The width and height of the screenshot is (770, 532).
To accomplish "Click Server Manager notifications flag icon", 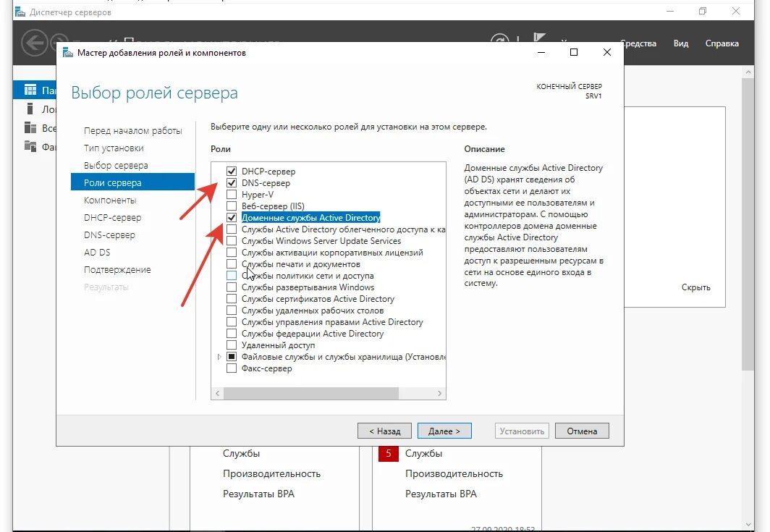I will coord(540,38).
